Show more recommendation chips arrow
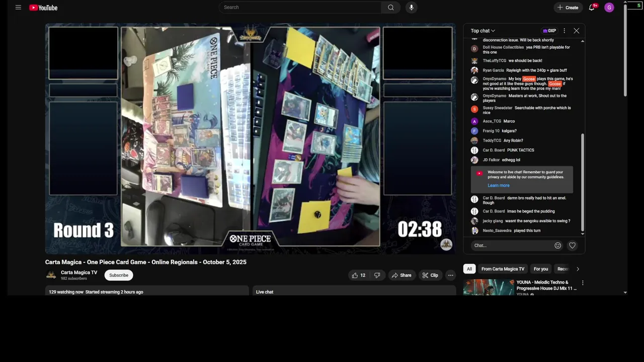Viewport: 644px width, 362px height. pos(578,269)
